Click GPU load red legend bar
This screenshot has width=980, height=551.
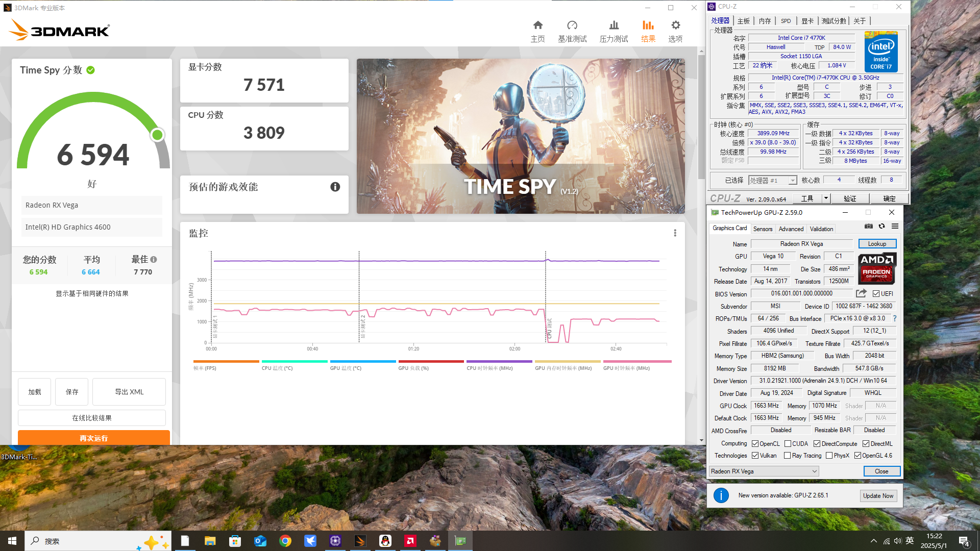(431, 361)
